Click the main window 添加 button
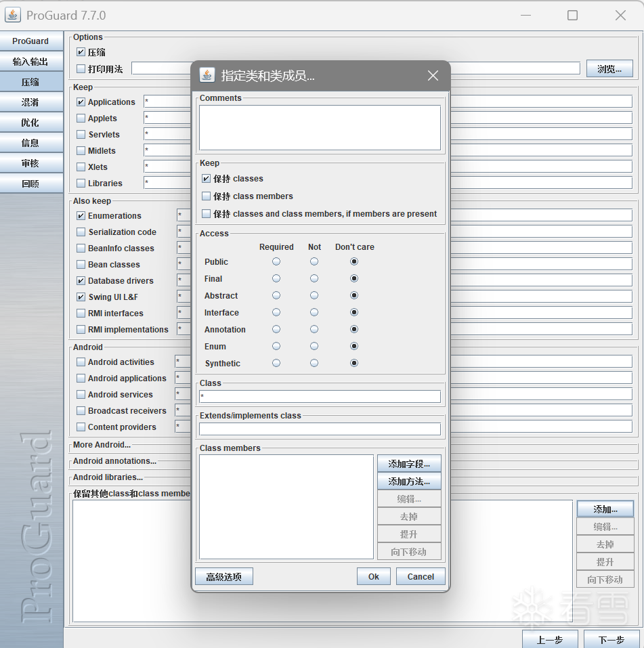 tap(605, 509)
